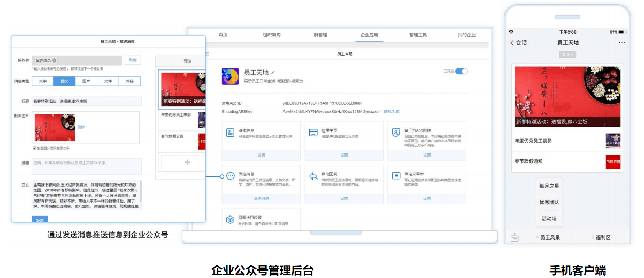Click the blue 发送 button in the send dialog
Viewport: 644px width, 278px height.
40,219
